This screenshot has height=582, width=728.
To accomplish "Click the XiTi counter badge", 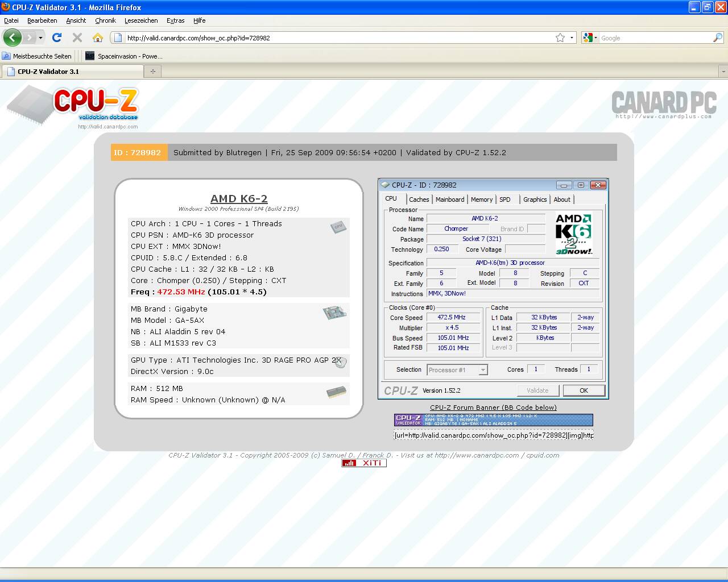I will click(364, 463).
